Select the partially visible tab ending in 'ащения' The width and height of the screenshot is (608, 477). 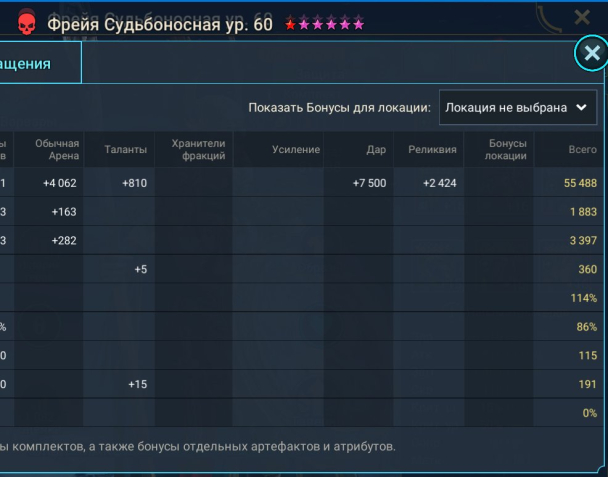40,64
